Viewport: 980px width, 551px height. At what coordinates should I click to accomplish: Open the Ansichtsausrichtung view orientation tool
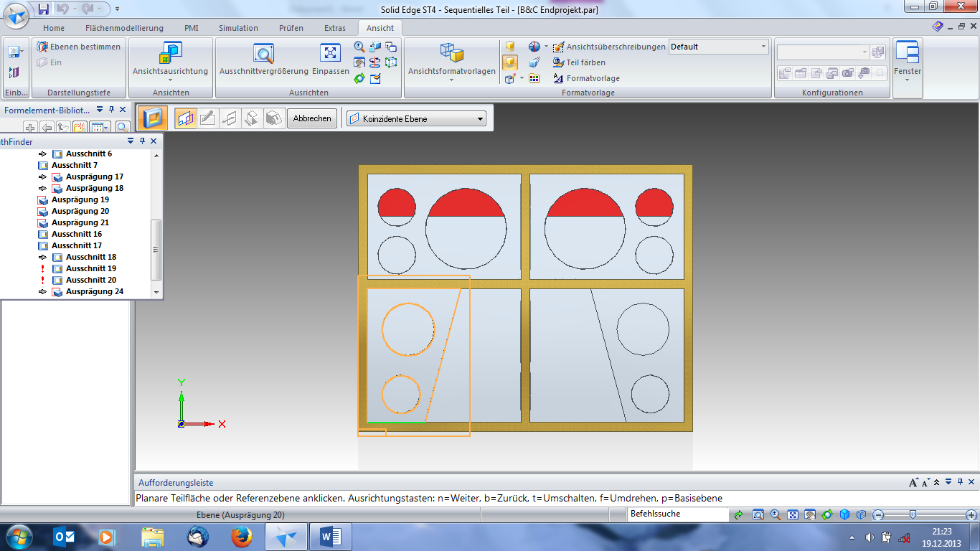coord(170,54)
